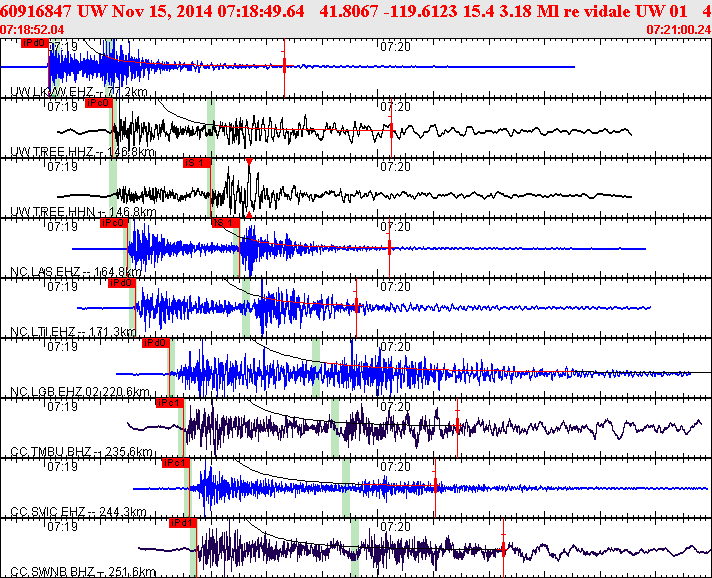Image resolution: width=712 pixels, height=578 pixels.
Task: Select the iPd0 pick flag on LTI trace
Action: (122, 283)
